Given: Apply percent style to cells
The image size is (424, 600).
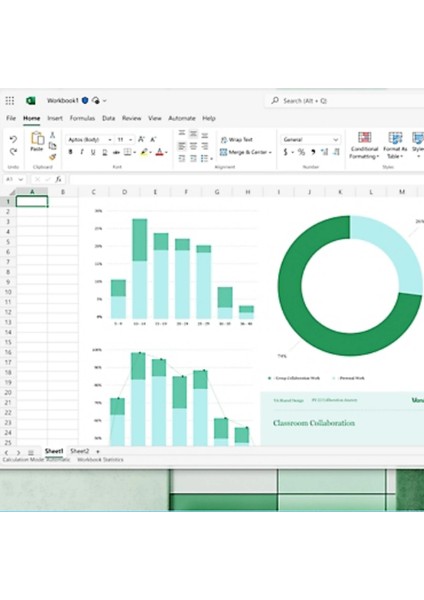Looking at the screenshot, I should pos(302,152).
